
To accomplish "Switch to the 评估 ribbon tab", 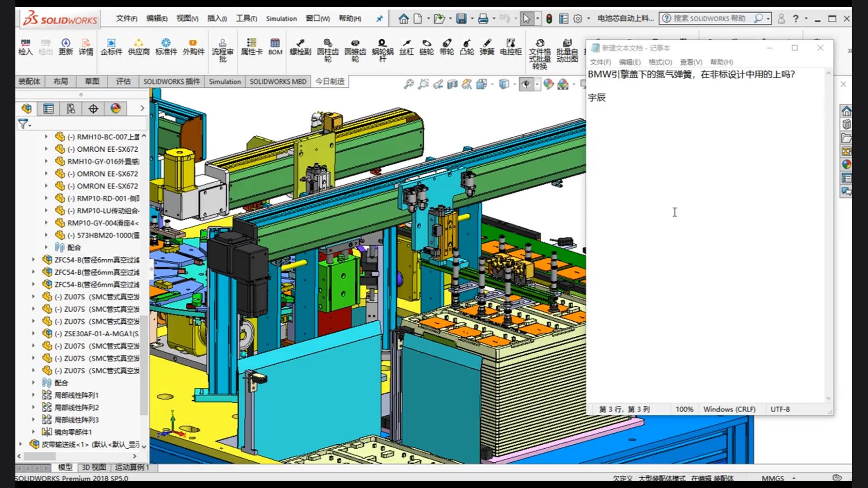I will tap(123, 81).
